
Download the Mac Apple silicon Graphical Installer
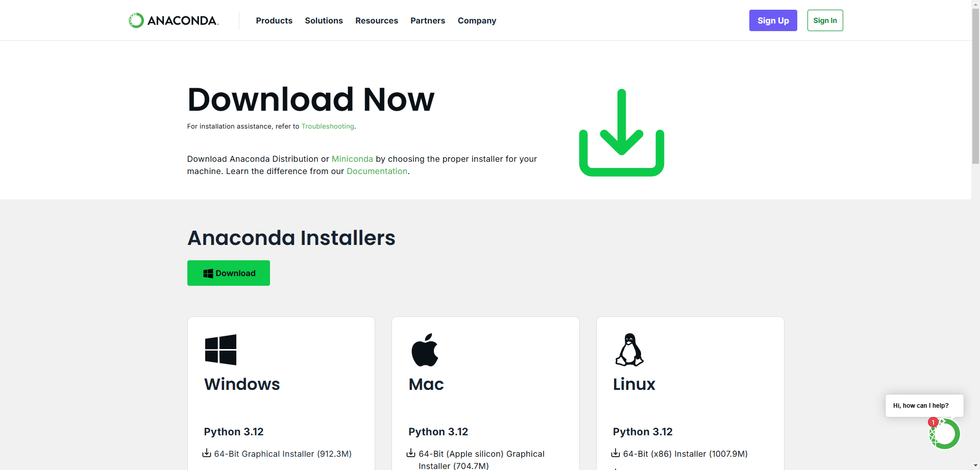click(x=481, y=460)
